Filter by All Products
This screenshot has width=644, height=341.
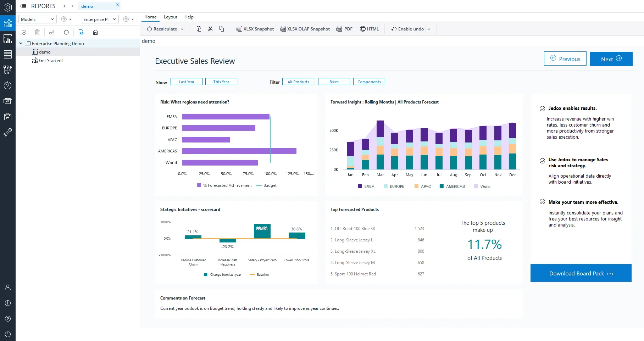(298, 82)
